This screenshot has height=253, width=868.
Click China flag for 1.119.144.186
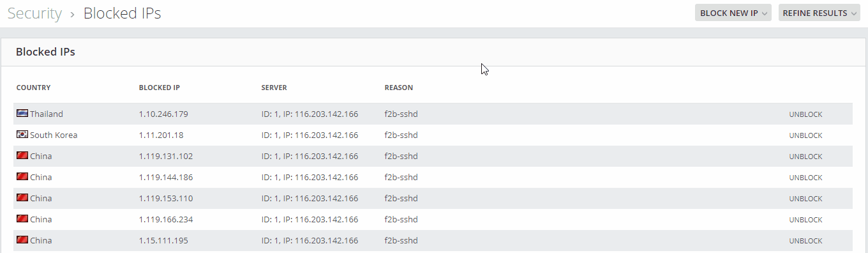22,177
